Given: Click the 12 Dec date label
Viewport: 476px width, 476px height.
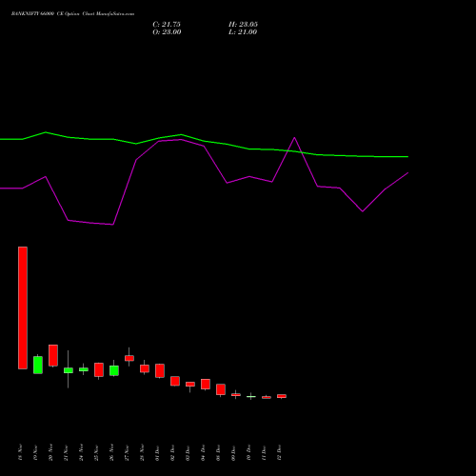Looking at the screenshot, I should pyautogui.click(x=279, y=452).
